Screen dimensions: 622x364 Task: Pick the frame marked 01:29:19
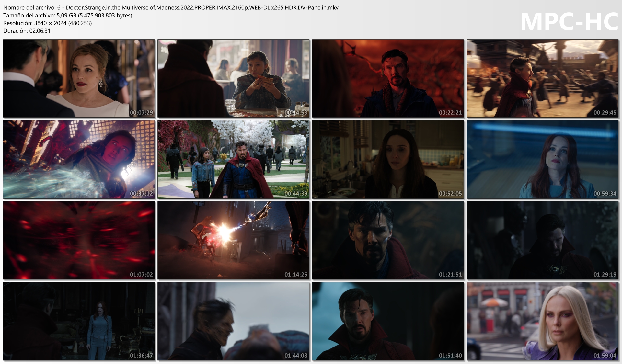[543, 240]
